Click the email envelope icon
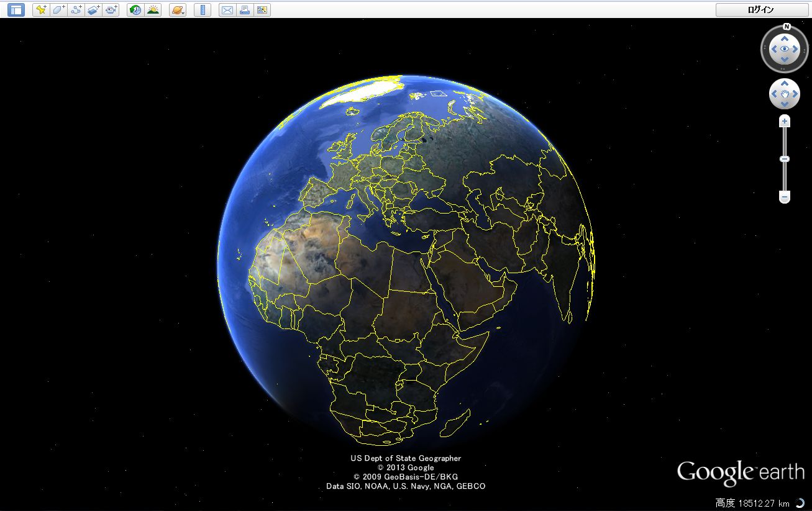This screenshot has height=511, width=812. [227, 10]
